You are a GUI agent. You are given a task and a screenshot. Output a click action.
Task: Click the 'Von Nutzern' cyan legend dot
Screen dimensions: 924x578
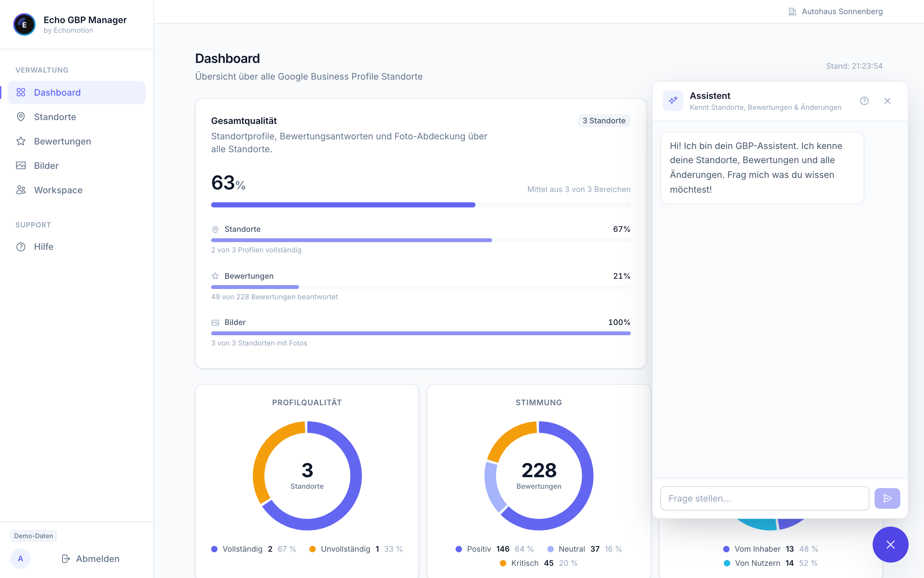tap(727, 563)
